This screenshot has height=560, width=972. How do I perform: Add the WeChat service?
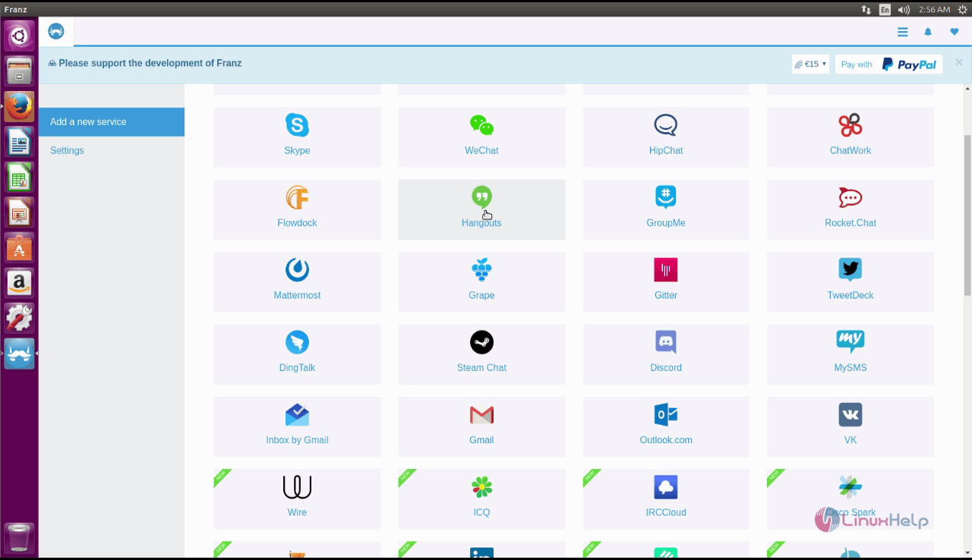481,137
